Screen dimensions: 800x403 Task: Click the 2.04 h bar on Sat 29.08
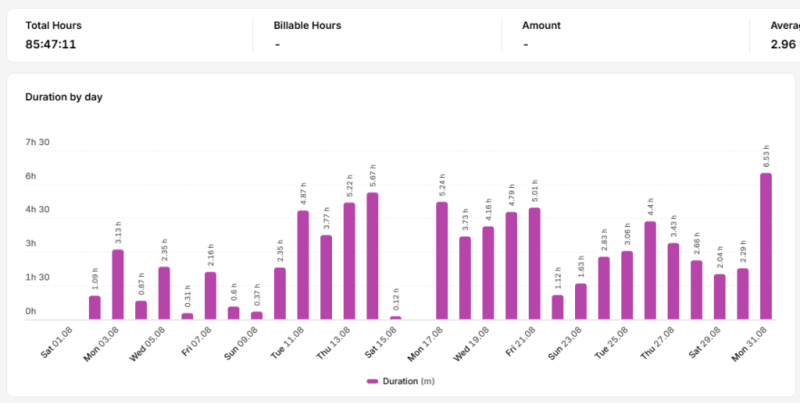[719, 297]
